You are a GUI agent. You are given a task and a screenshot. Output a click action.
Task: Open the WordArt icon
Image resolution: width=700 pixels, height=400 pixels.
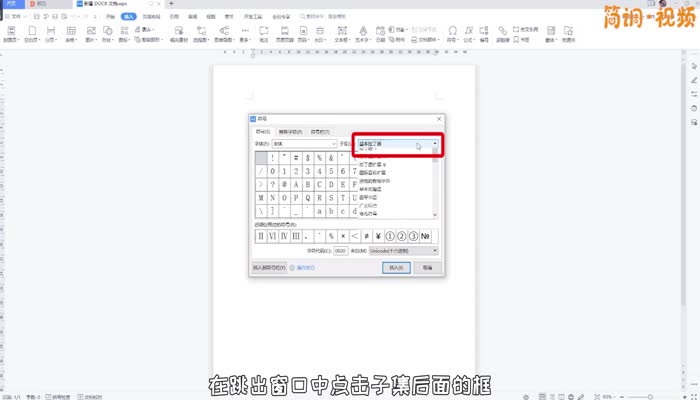coord(363,33)
